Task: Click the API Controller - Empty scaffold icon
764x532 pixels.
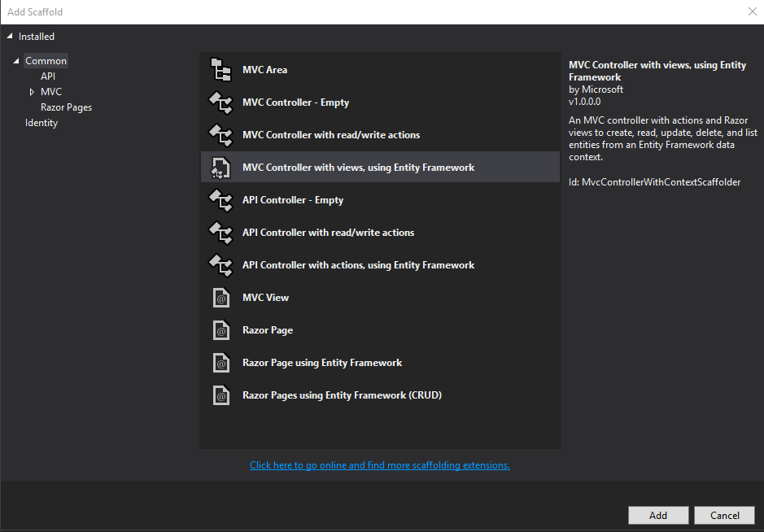Action: 220,200
